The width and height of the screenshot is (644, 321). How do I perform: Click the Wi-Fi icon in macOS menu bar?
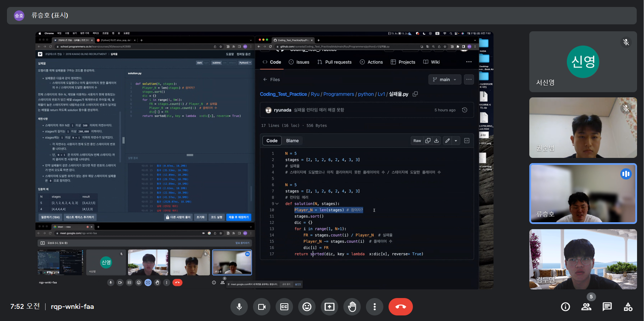click(x=445, y=33)
